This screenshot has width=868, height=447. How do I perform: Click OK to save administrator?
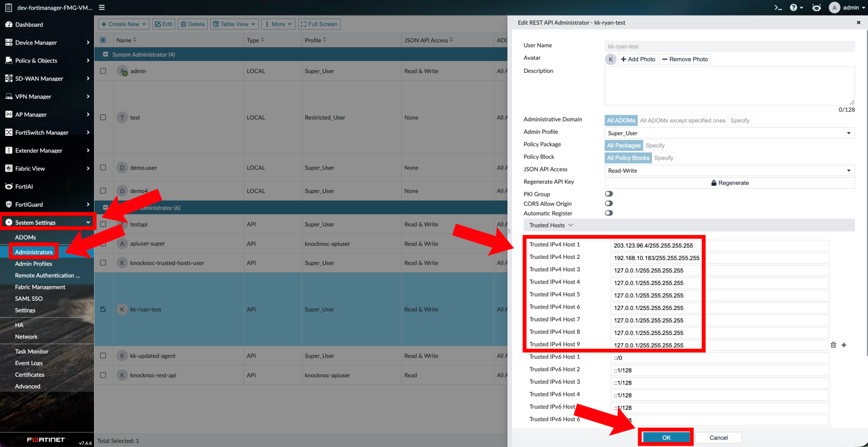click(x=666, y=437)
